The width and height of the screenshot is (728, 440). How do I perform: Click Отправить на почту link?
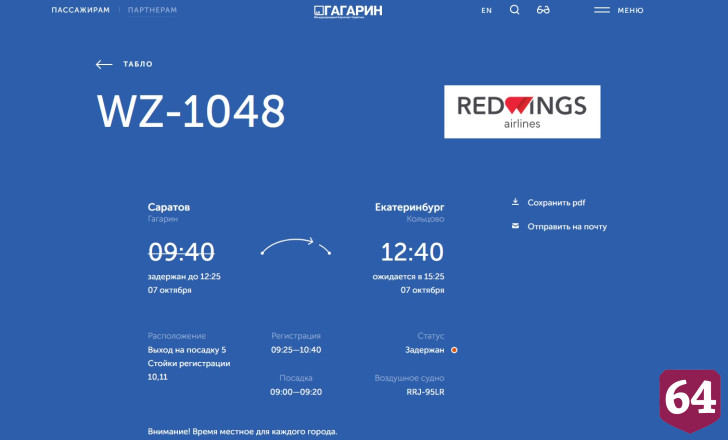coord(567,226)
